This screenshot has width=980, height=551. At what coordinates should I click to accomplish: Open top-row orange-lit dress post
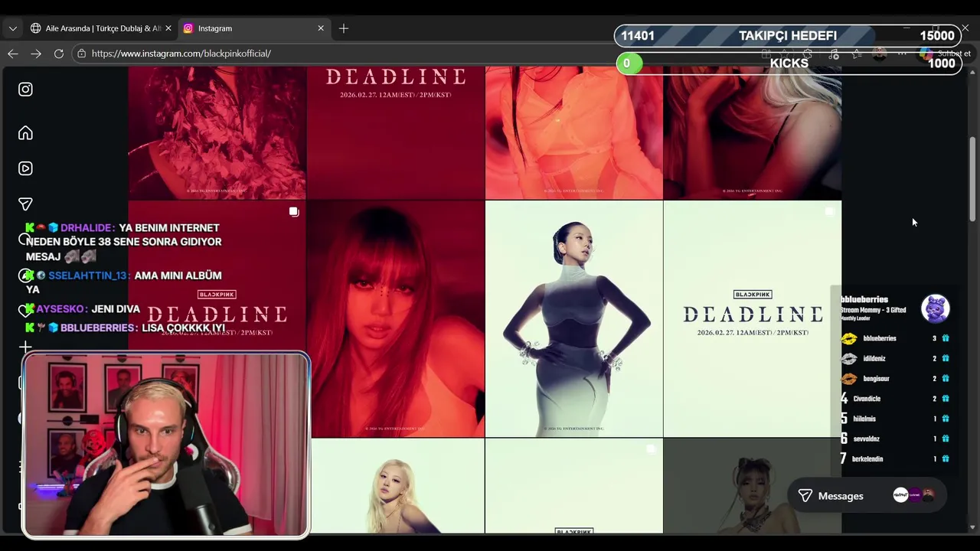[574, 132]
